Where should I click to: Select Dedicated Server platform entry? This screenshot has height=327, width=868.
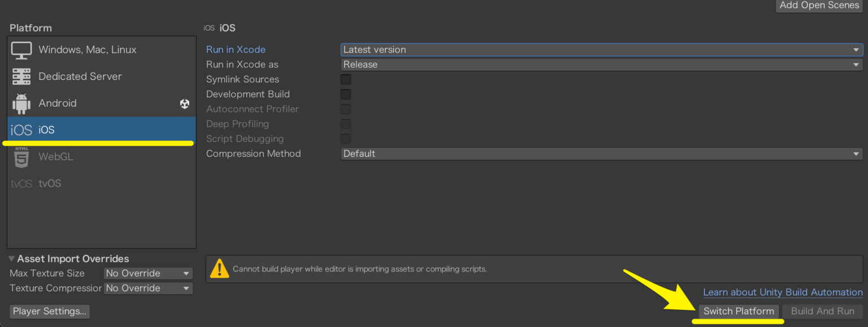coord(80,76)
